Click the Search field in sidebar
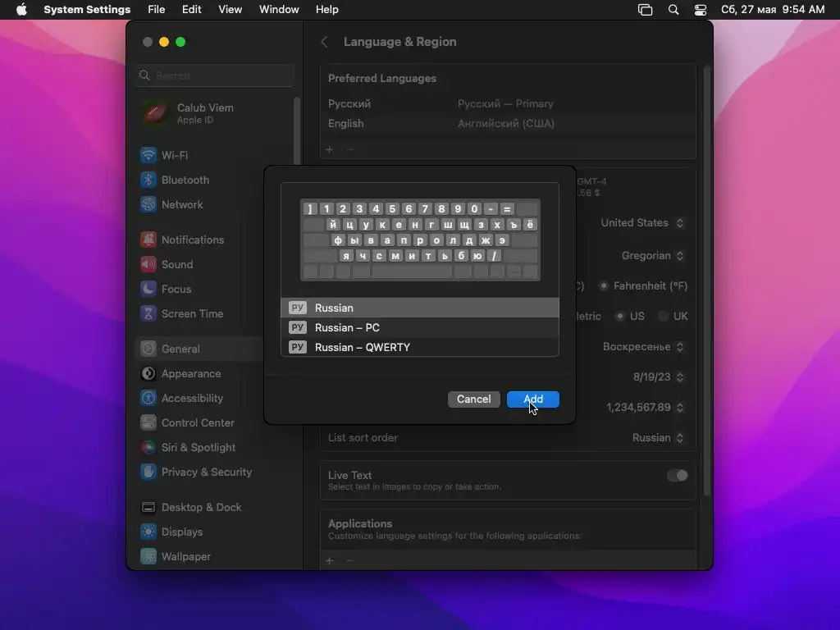 pos(216,75)
